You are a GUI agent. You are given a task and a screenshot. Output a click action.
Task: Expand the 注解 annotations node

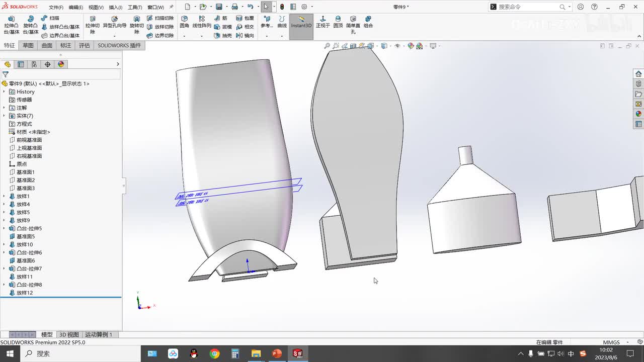click(x=4, y=108)
